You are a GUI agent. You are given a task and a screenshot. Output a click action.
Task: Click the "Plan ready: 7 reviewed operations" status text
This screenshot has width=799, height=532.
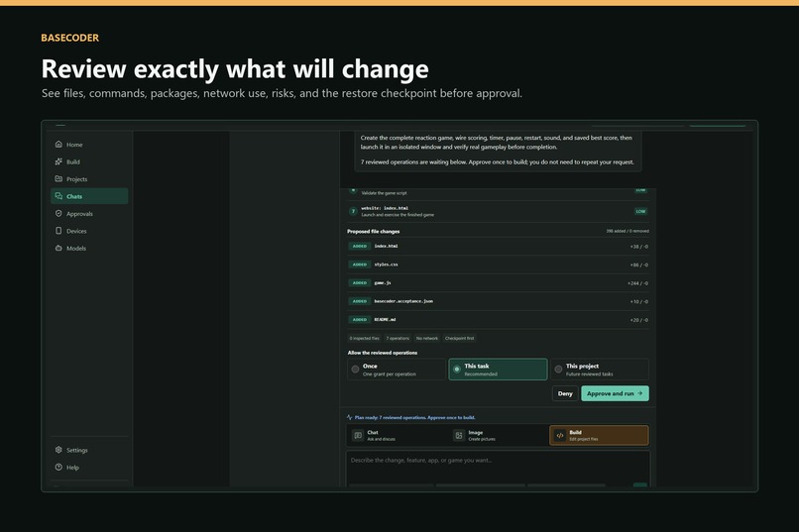pyautogui.click(x=414, y=417)
